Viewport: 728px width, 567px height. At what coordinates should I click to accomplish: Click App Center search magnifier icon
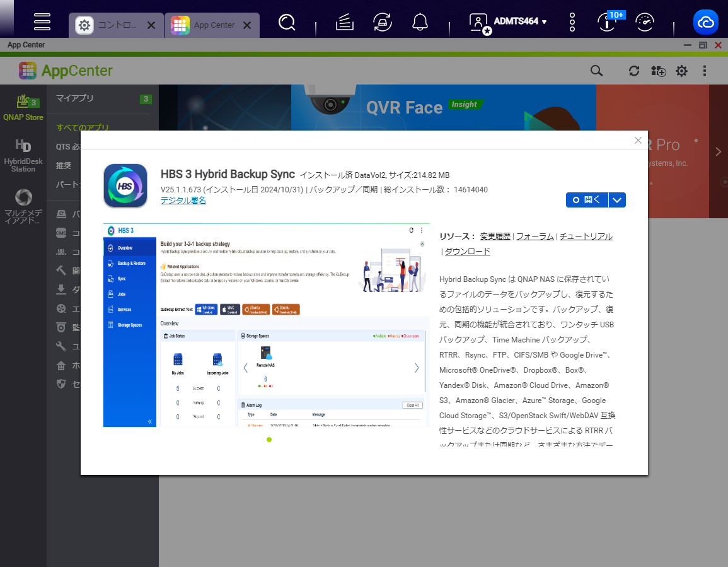(x=597, y=71)
